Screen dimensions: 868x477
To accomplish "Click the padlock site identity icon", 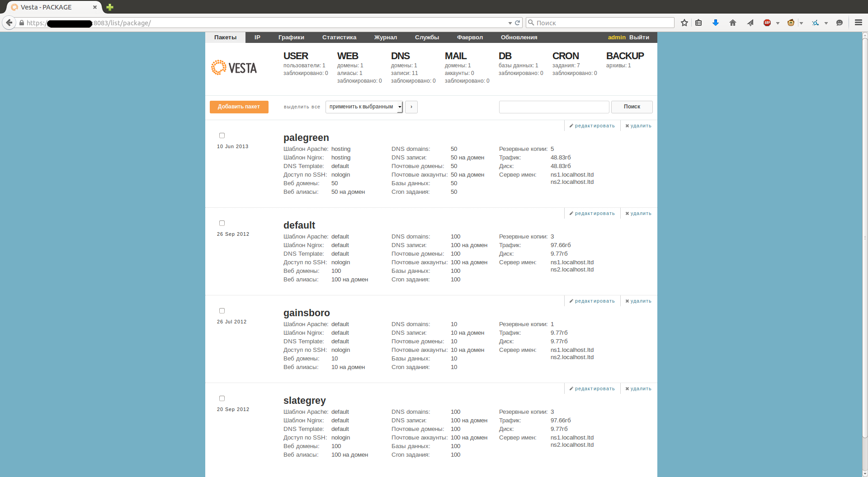I will 22,23.
